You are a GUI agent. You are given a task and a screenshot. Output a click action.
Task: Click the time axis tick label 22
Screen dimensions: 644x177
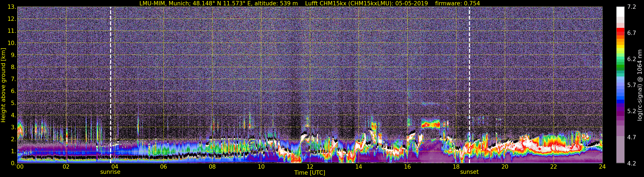[554, 167]
